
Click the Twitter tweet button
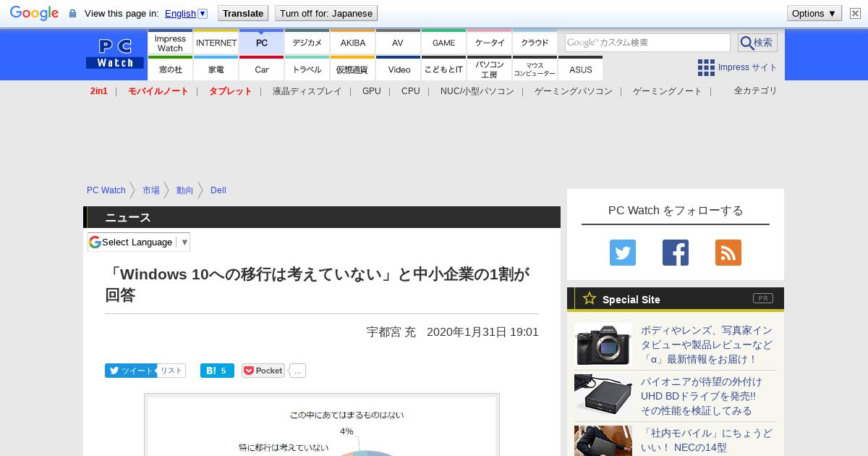click(130, 371)
